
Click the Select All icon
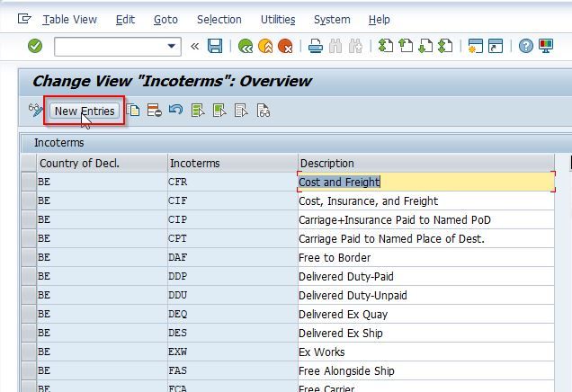[x=198, y=110]
